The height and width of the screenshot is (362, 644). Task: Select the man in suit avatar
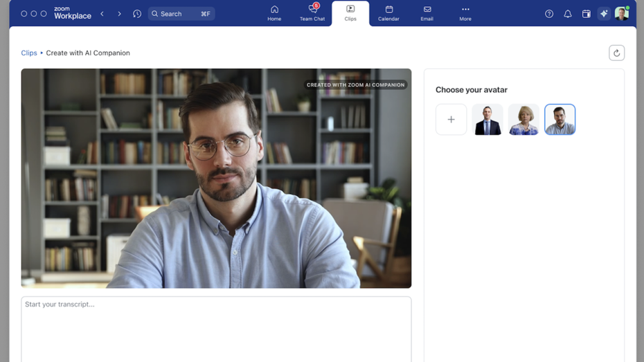pyautogui.click(x=488, y=120)
